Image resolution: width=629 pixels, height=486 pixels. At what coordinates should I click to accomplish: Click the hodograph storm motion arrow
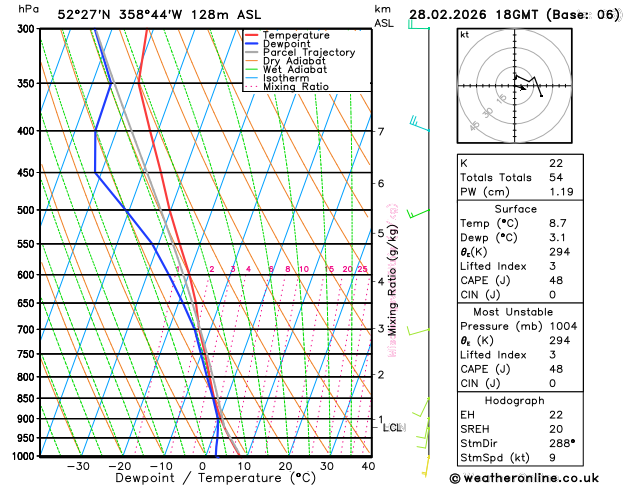tap(521, 87)
